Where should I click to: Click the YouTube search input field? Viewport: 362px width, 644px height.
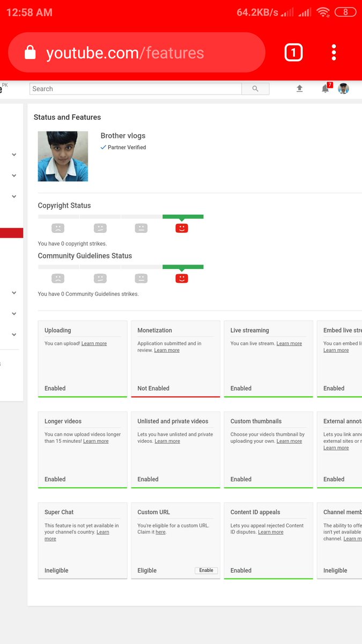[x=136, y=89]
